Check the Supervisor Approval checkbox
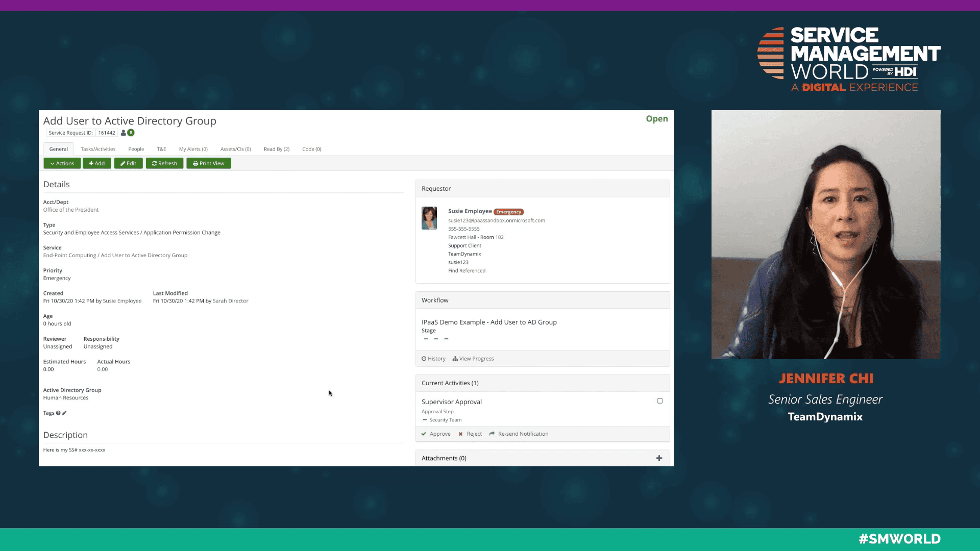The height and width of the screenshot is (551, 980). [x=659, y=401]
